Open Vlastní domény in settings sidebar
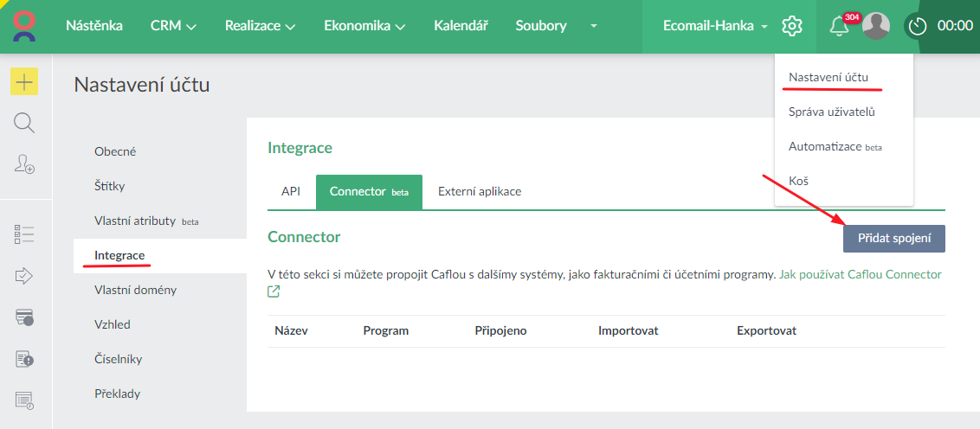980x429 pixels. pos(135,290)
